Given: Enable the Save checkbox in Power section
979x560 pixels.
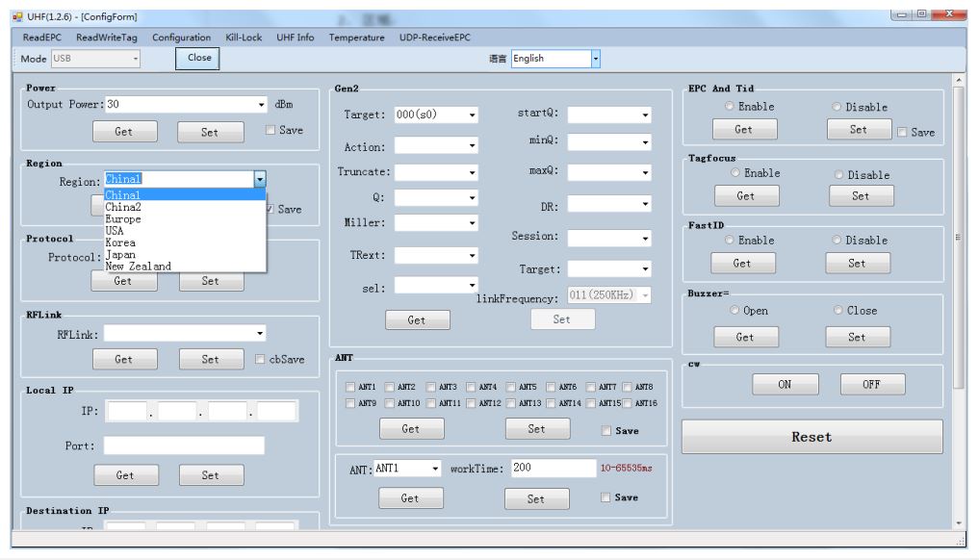Looking at the screenshot, I should tap(271, 130).
